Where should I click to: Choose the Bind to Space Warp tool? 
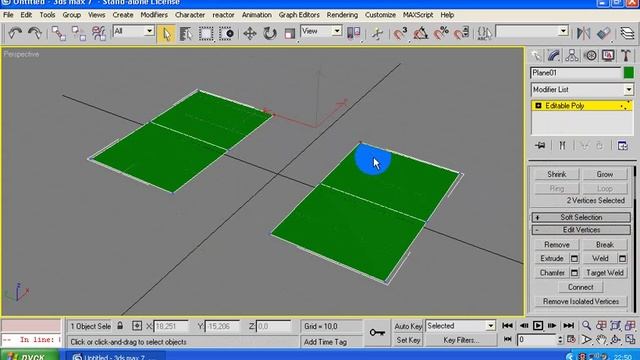(99, 33)
